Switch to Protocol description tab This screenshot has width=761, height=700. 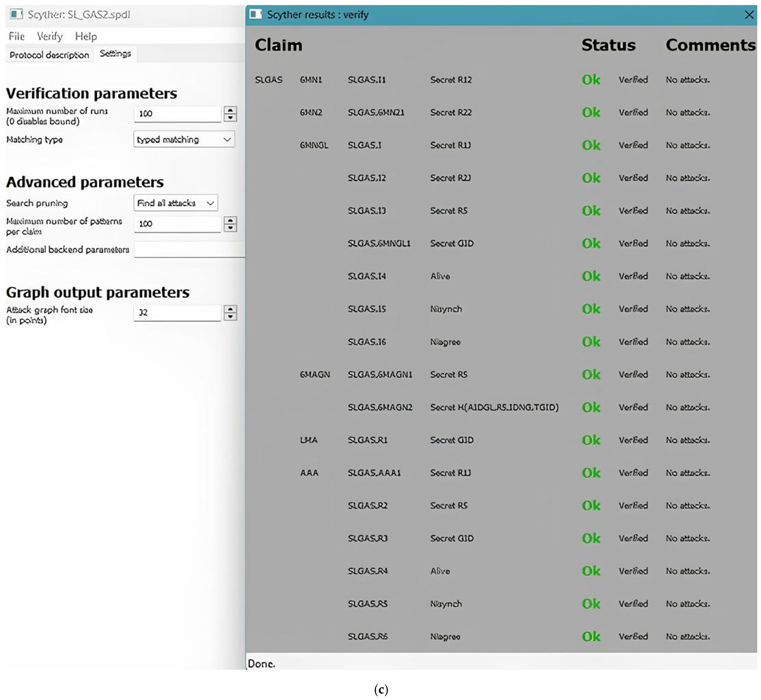tap(49, 55)
